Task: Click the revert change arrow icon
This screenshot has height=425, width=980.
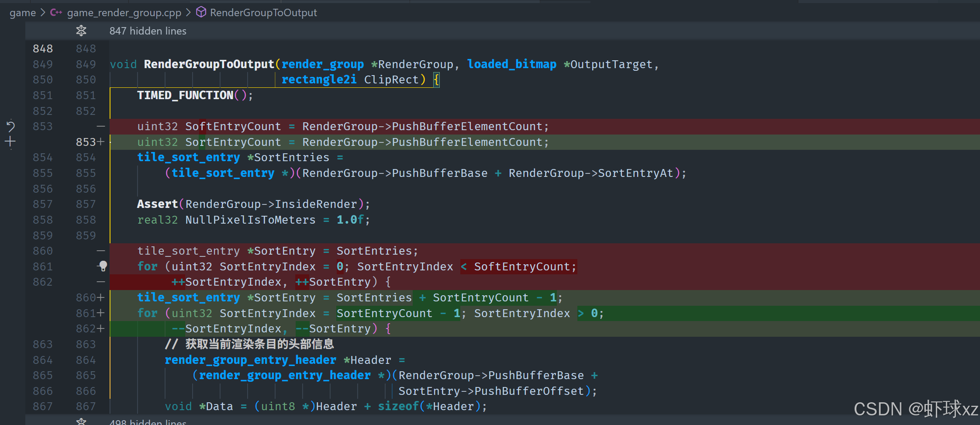Action: tap(10, 126)
